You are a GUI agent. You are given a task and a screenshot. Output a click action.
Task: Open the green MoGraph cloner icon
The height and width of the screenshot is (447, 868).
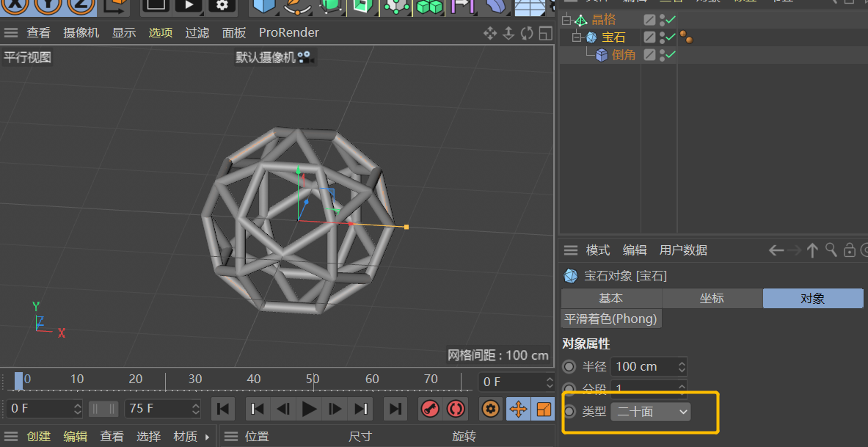(429, 6)
